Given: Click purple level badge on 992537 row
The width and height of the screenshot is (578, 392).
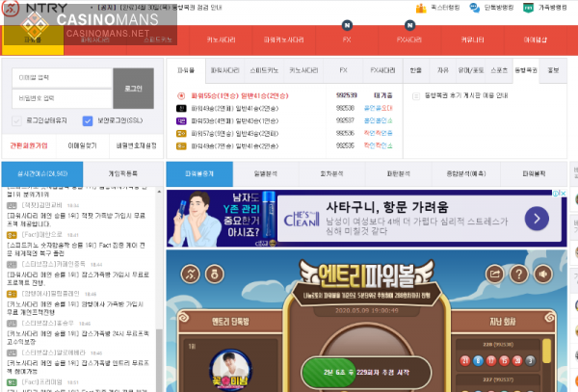Looking at the screenshot, I should 181,120.
